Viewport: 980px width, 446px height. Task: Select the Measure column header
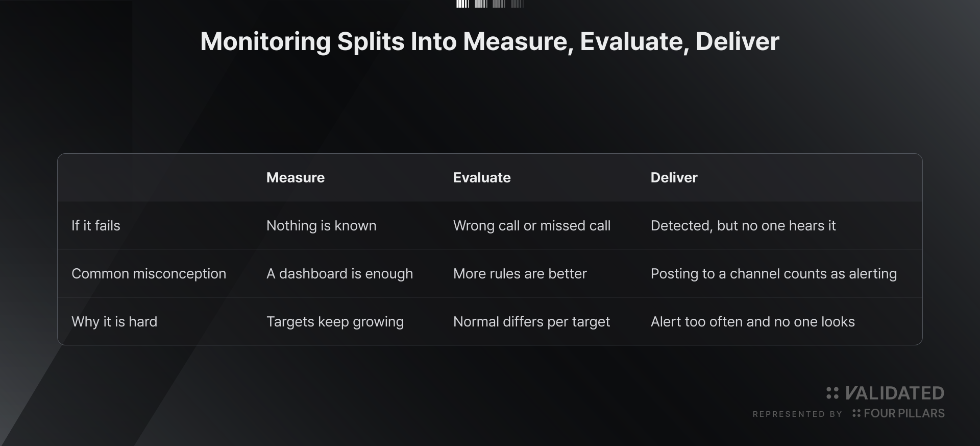pos(296,178)
